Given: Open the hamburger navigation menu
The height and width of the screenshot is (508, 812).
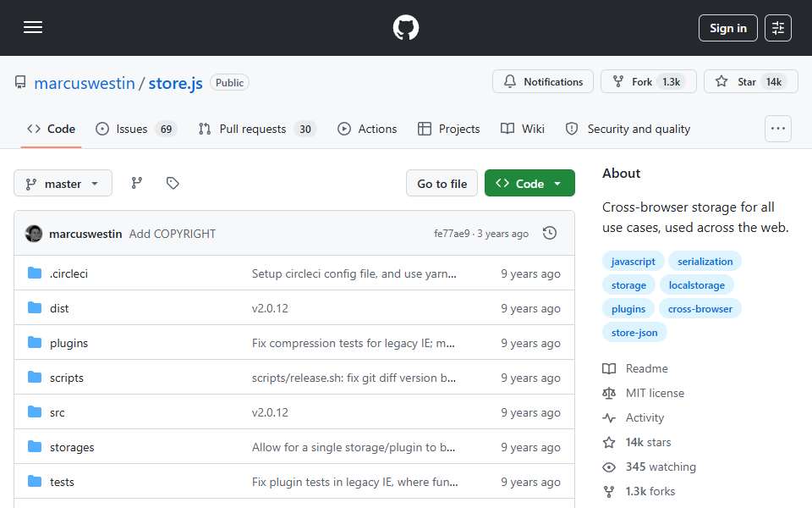Looking at the screenshot, I should 33,27.
